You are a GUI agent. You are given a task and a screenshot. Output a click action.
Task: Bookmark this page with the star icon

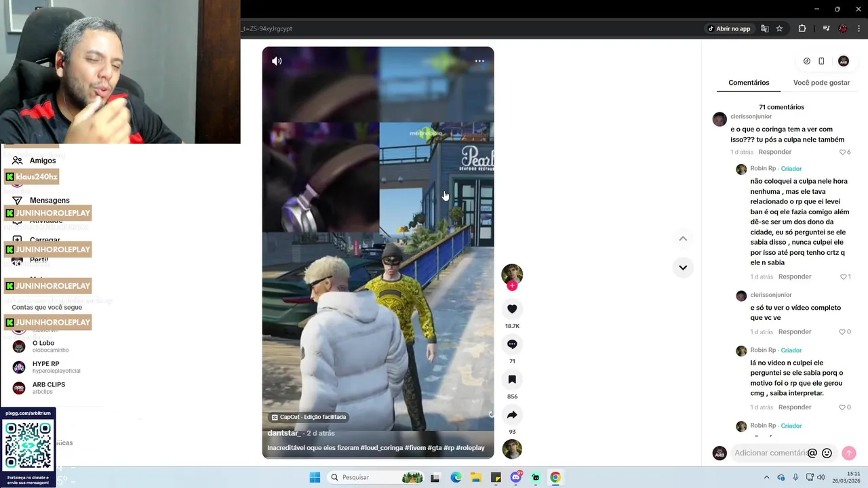click(779, 28)
